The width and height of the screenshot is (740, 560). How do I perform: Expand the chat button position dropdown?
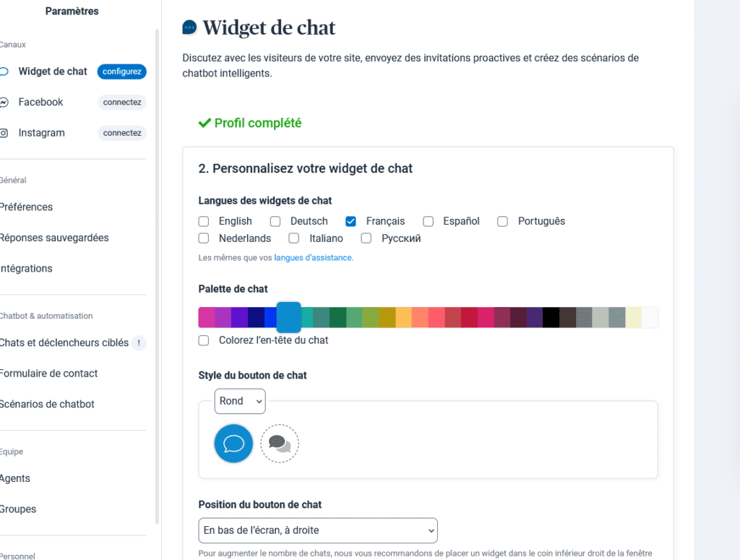(318, 530)
